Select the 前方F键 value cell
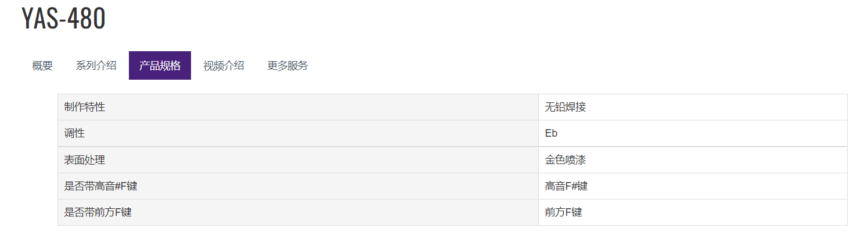The width and height of the screenshot is (868, 242). click(693, 212)
